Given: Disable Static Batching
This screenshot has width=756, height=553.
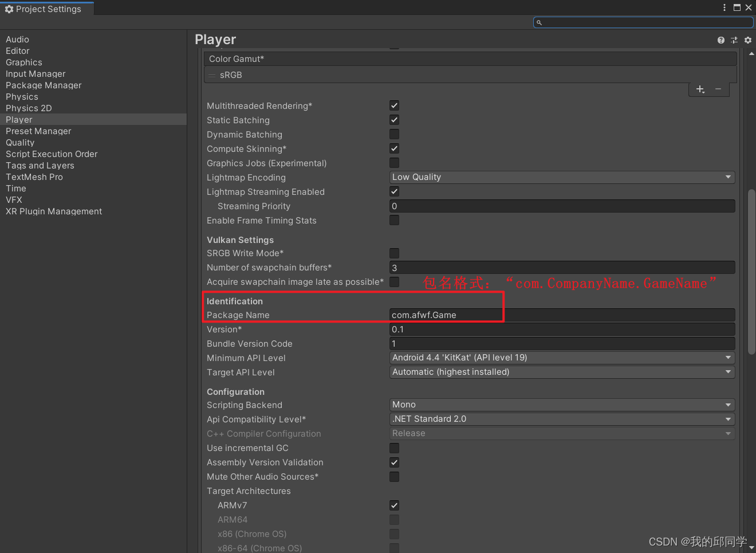Looking at the screenshot, I should coord(394,120).
